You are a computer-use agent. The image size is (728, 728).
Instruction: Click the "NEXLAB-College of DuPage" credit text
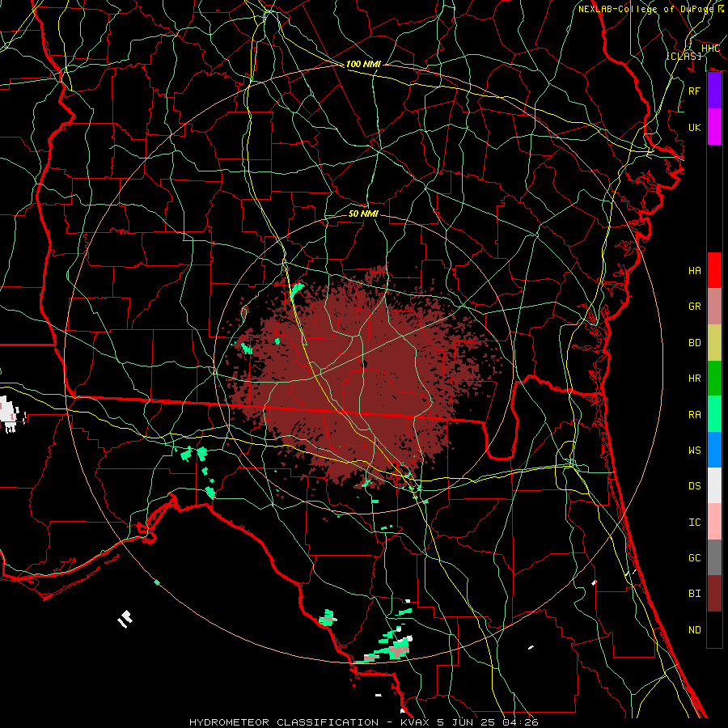click(x=645, y=9)
